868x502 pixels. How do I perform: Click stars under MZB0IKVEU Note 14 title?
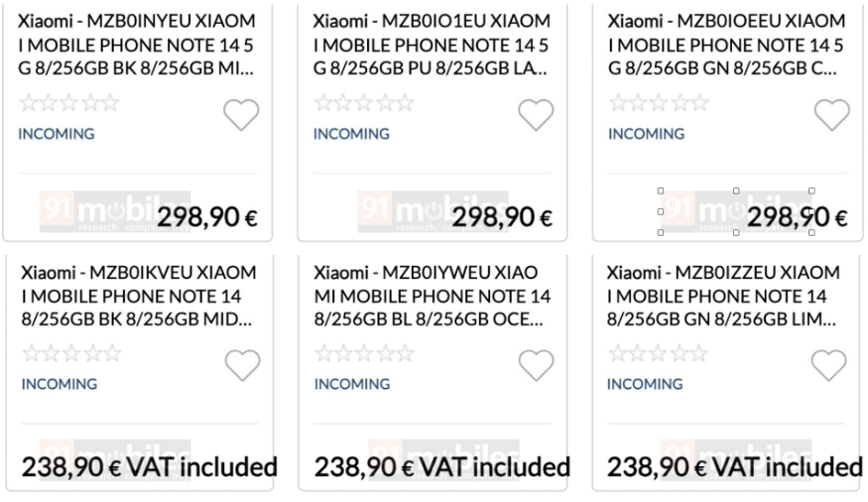pos(71,353)
